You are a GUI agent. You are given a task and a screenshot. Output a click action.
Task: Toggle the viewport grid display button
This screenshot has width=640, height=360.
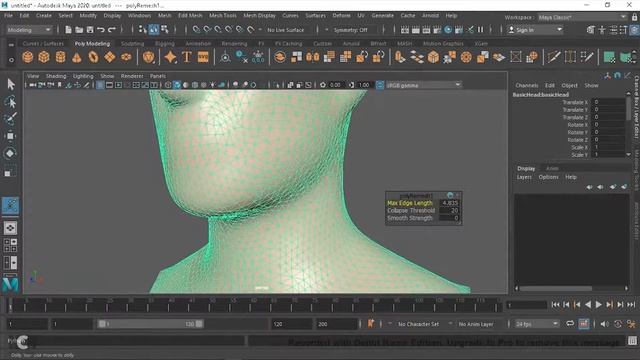pos(100,85)
